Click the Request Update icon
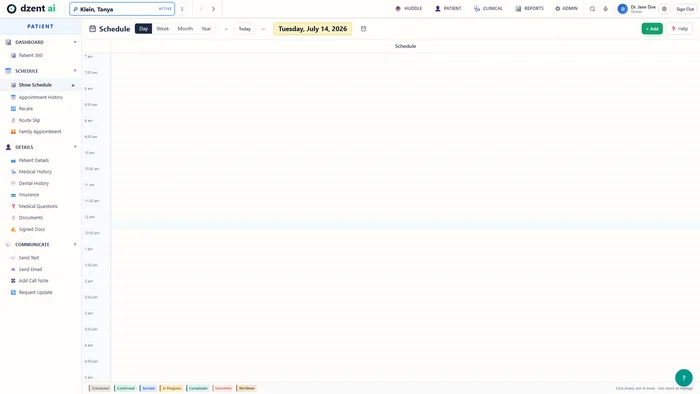Screen dimensions: 700x394 click(13, 292)
